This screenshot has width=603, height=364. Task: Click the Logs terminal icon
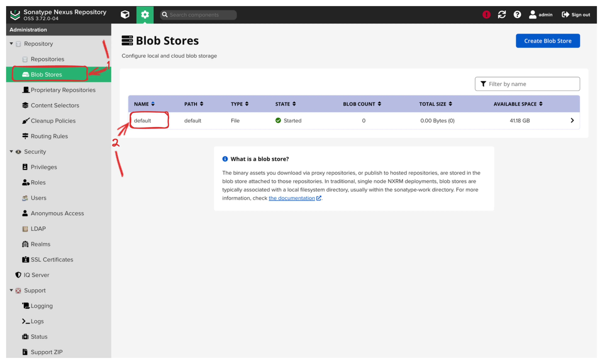[x=26, y=321]
